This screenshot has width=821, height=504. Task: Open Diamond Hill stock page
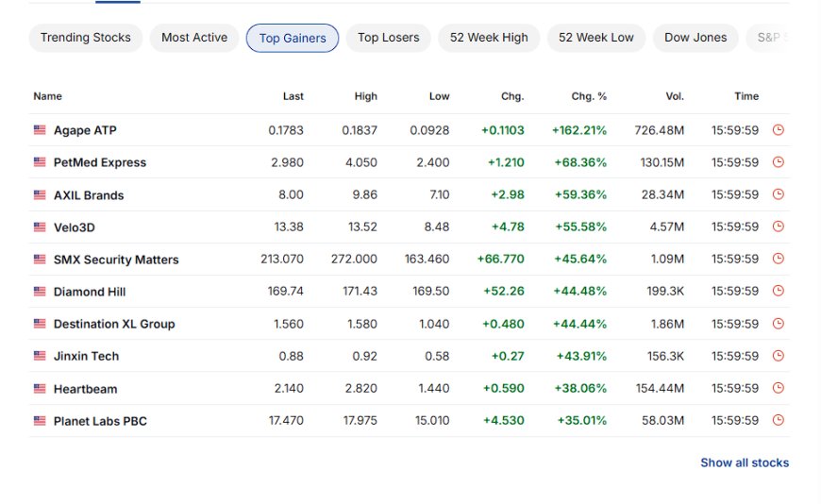coord(90,292)
